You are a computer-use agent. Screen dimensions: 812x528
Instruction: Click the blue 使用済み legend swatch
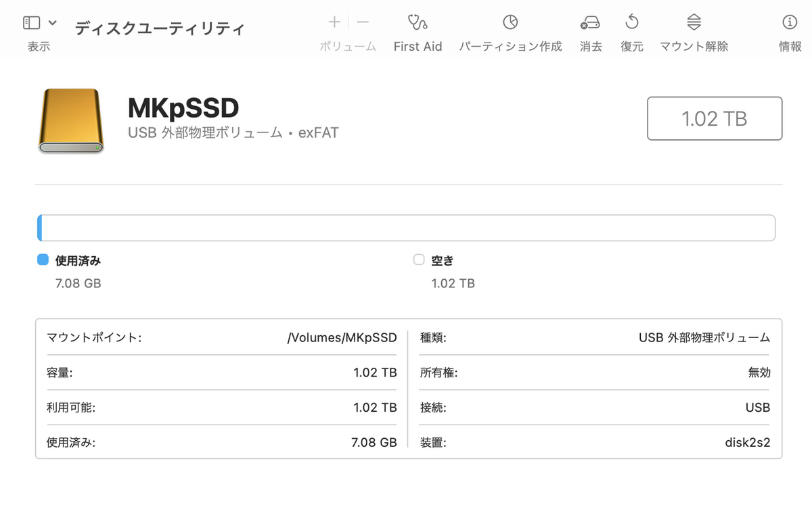click(x=43, y=260)
